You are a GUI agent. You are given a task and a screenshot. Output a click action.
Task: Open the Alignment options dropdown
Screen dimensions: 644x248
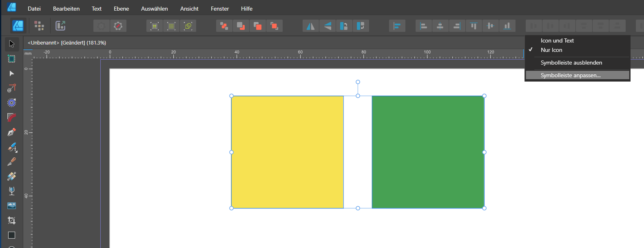(x=397, y=26)
